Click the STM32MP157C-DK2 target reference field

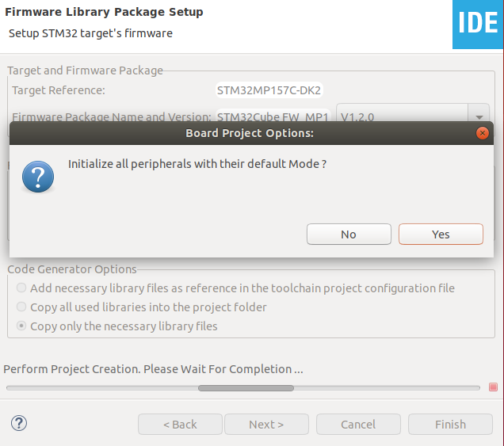pos(269,90)
